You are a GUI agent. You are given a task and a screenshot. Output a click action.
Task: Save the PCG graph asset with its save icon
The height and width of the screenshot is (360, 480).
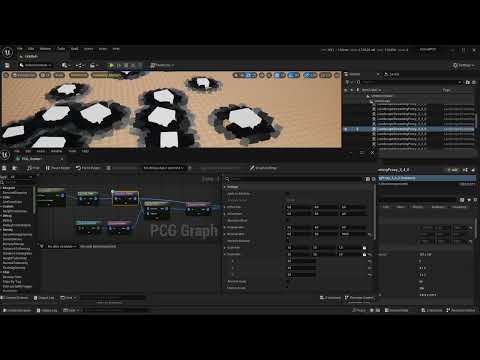pyautogui.click(x=4, y=168)
